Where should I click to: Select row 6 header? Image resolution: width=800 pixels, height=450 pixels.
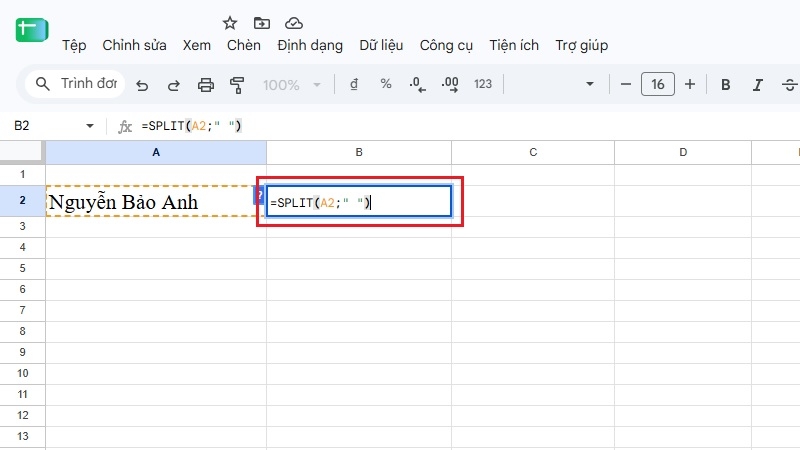22,289
